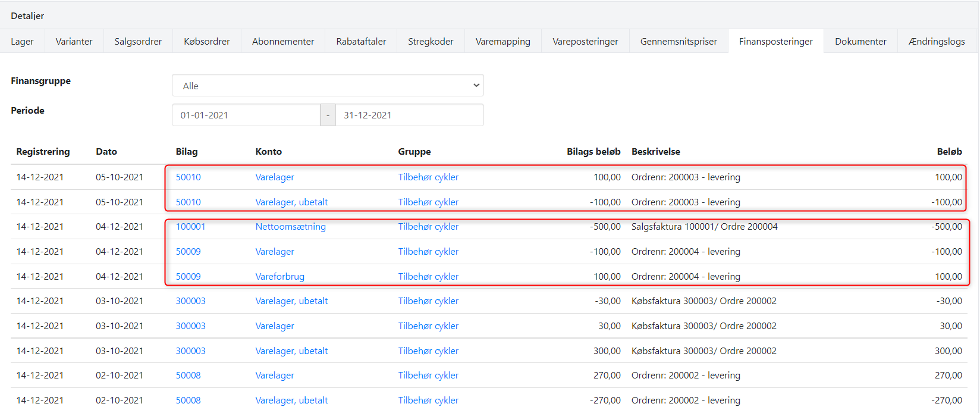Open the Dokumenter tab
This screenshot has width=980, height=413.
860,42
